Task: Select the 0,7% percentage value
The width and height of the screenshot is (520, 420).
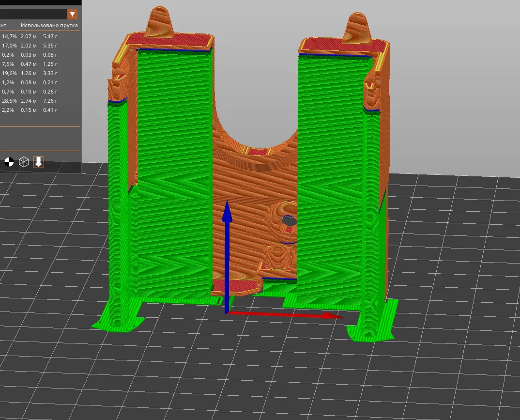Action: coord(8,92)
